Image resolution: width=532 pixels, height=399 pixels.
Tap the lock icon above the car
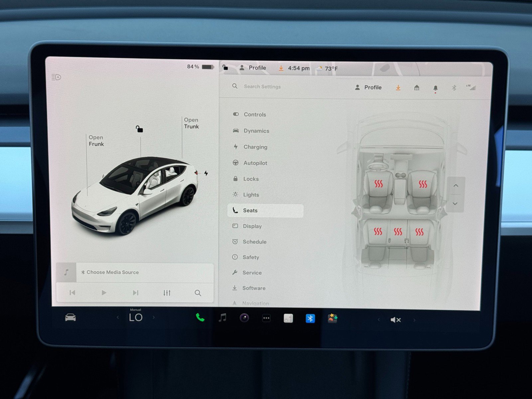139,129
